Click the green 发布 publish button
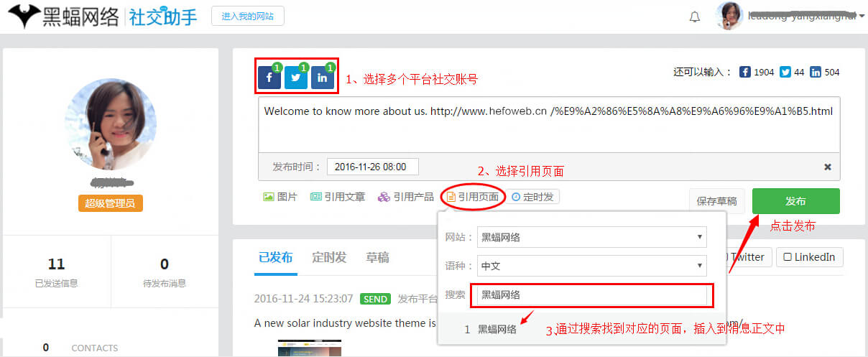Image resolution: width=868 pixels, height=357 pixels. [x=795, y=201]
